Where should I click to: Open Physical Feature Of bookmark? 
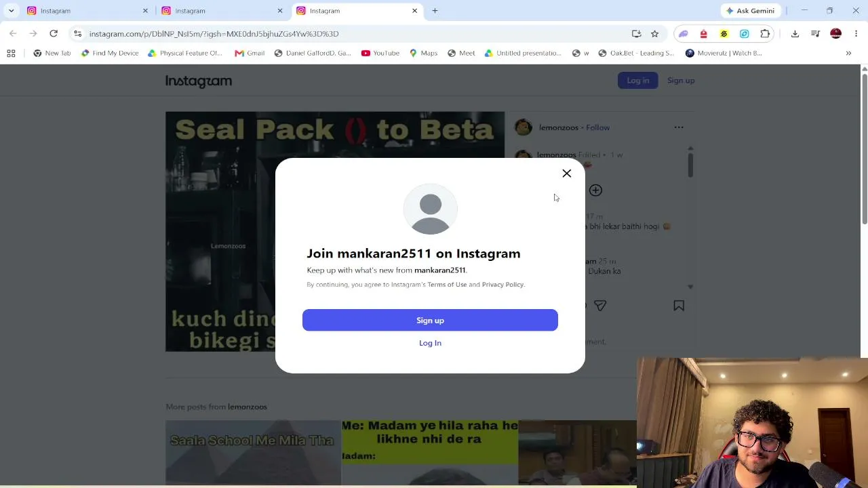click(185, 53)
